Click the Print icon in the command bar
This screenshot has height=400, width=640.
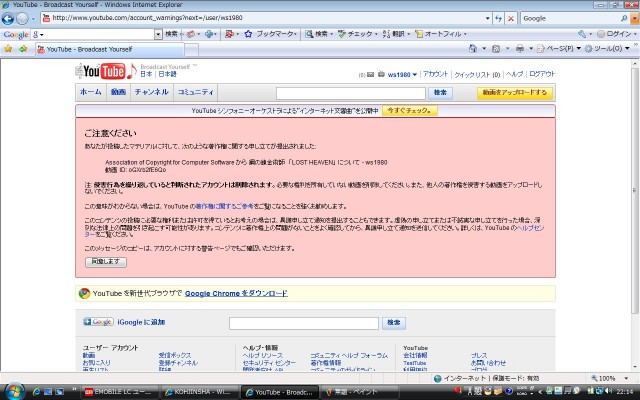point(520,49)
